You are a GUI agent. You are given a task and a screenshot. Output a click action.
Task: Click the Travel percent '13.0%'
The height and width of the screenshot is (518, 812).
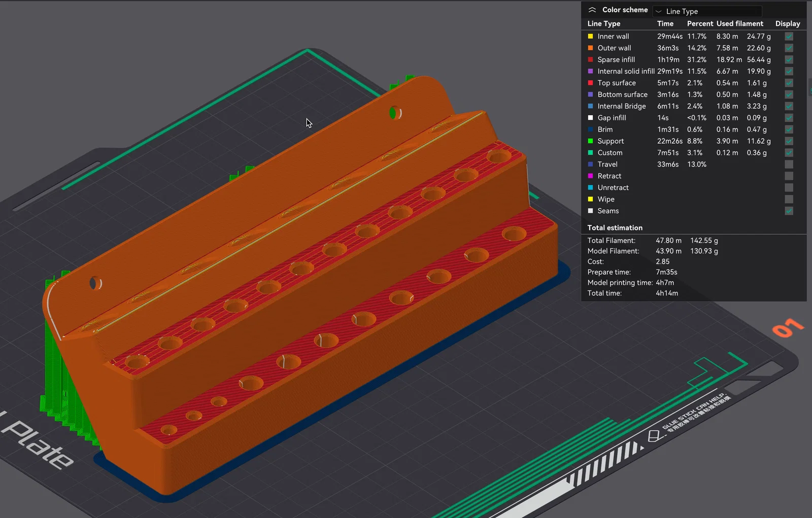[x=697, y=165]
